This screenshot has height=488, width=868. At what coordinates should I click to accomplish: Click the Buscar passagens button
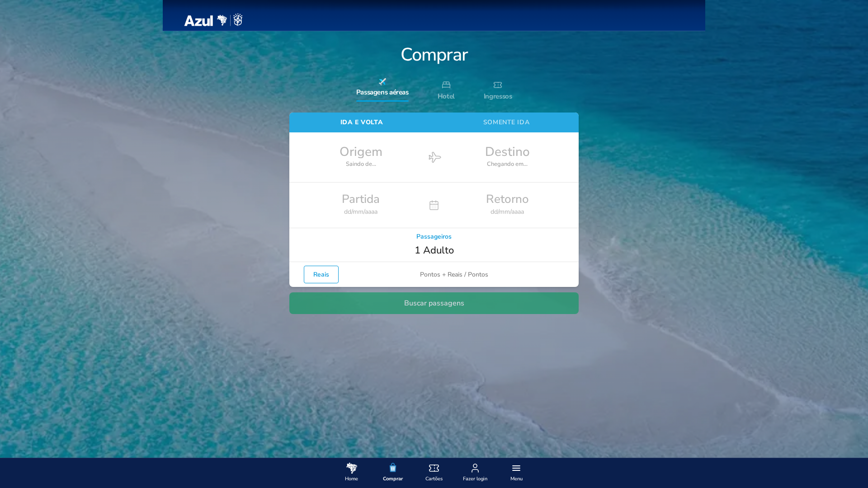coord(434,303)
